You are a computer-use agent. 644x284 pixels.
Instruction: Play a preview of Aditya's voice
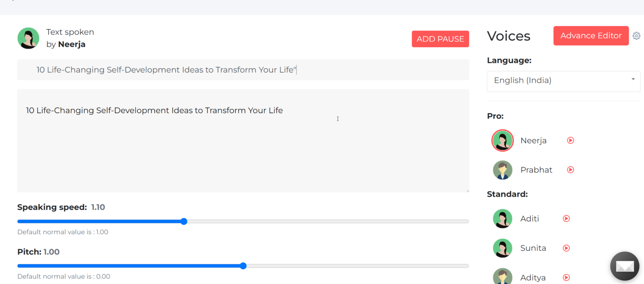pos(566,277)
